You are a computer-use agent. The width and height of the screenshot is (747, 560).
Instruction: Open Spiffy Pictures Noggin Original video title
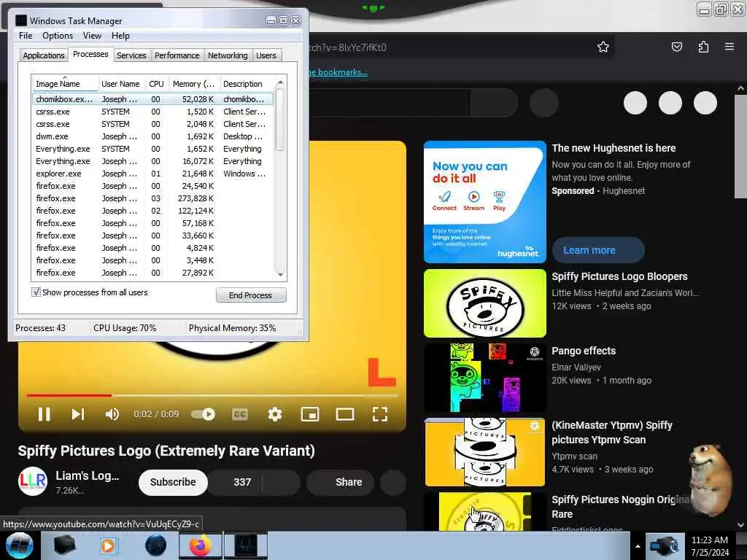pos(621,507)
